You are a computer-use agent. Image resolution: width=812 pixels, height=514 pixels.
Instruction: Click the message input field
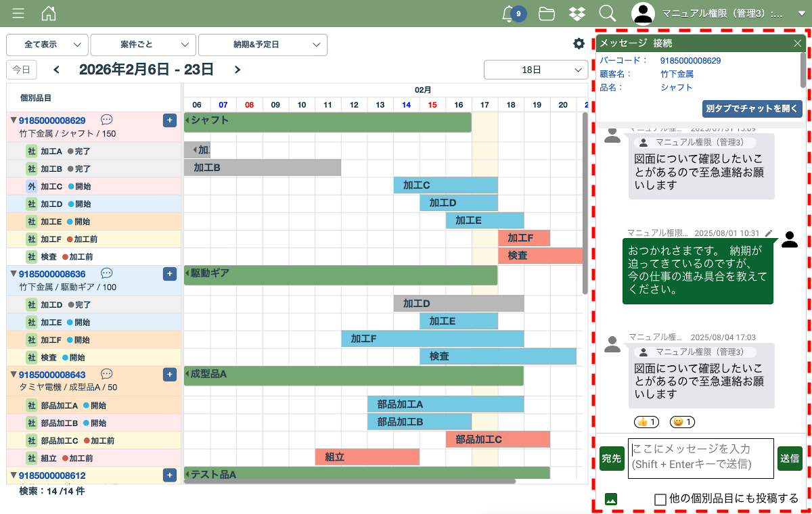(x=700, y=459)
